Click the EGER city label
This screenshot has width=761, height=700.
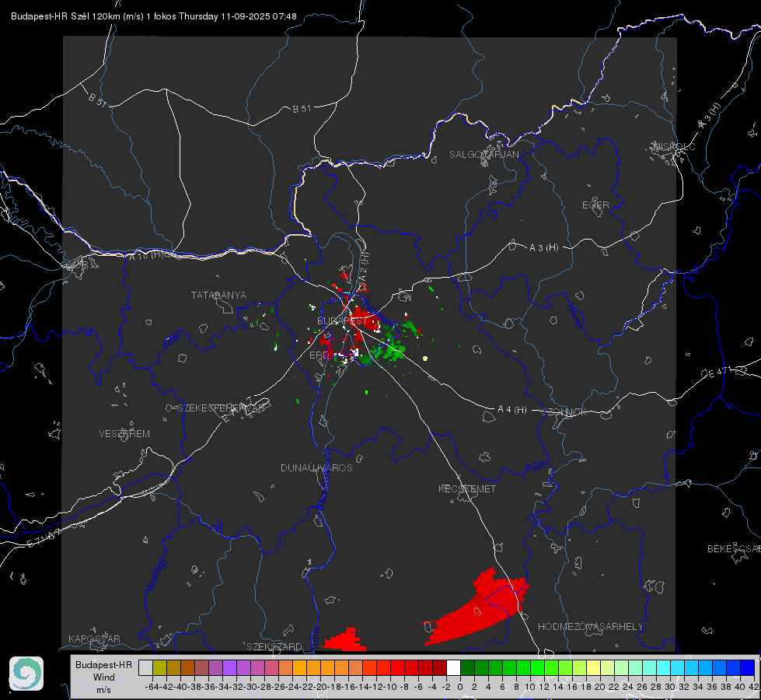tap(595, 205)
